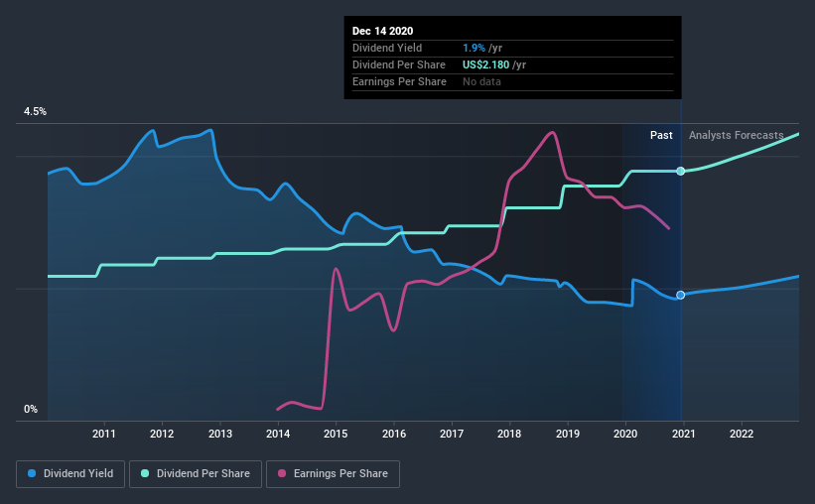Click the 4.5% y-axis label
The width and height of the screenshot is (815, 504).
click(x=35, y=112)
